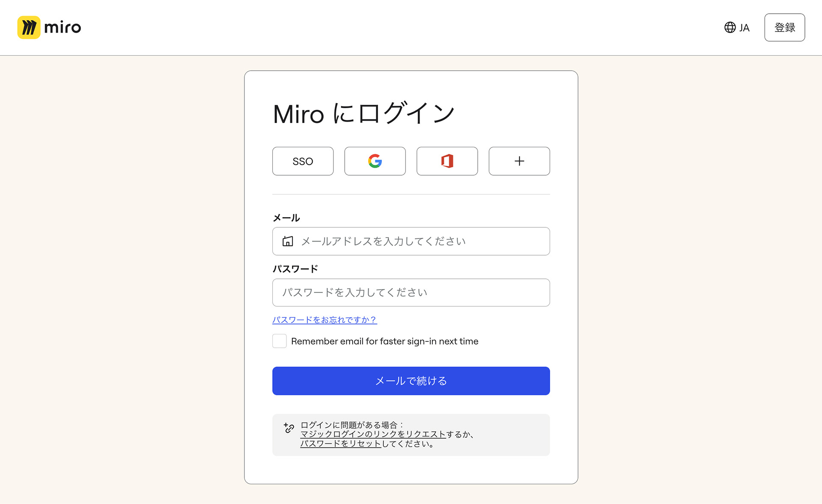
Task: Click the Miro logo icon
Action: click(x=29, y=27)
